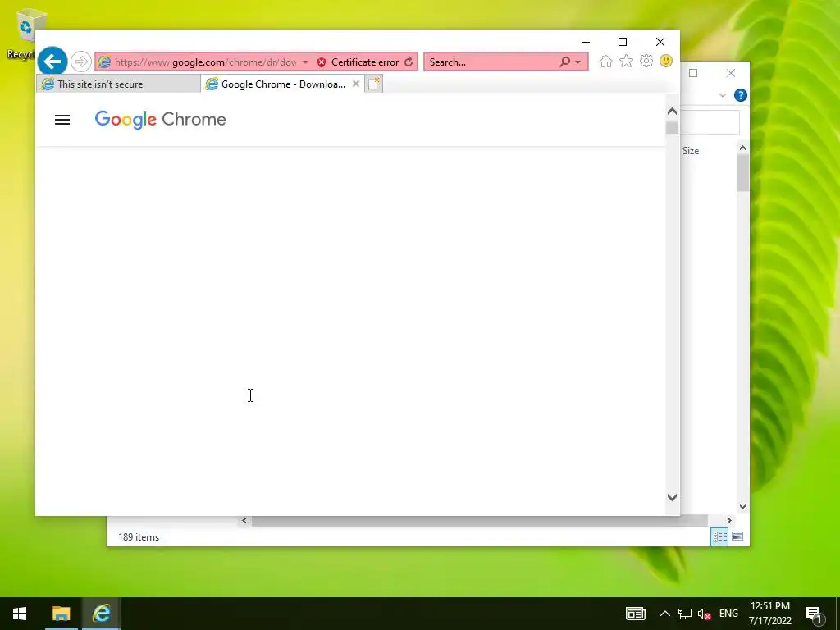Open File Explorer from the taskbar
This screenshot has height=630, width=840.
pos(61,614)
